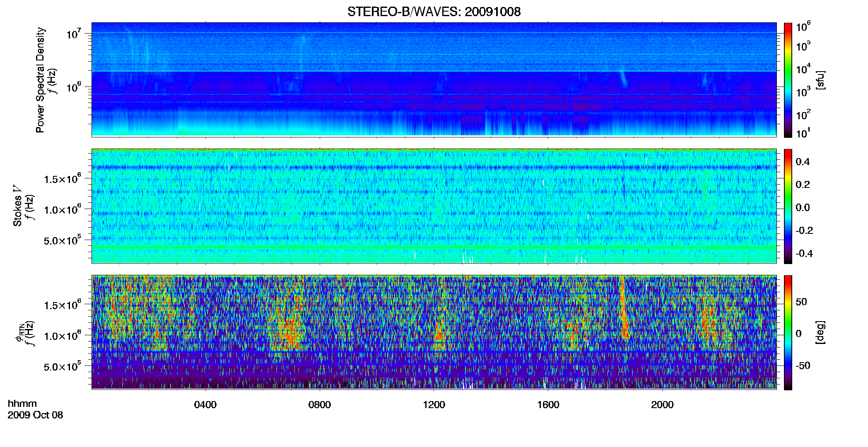The height and width of the screenshot is (447, 868).
Task: Click the Stokes V color bar
Action: pos(788,206)
